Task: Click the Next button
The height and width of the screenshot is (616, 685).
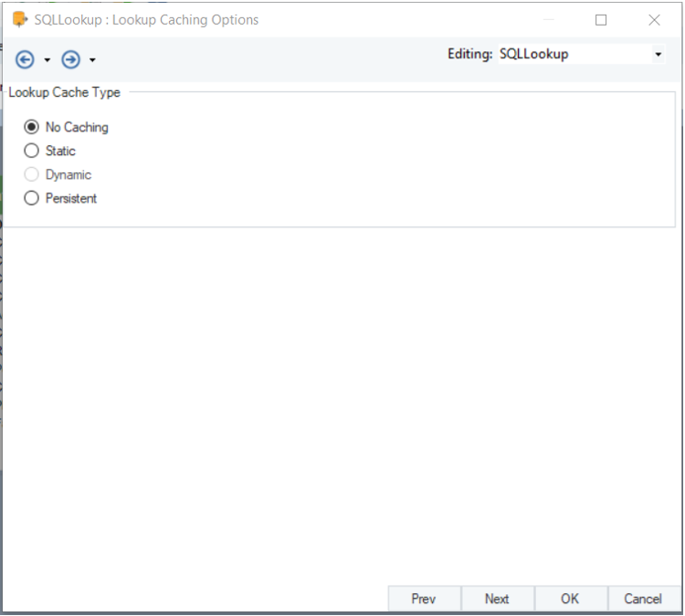Action: [x=497, y=599]
